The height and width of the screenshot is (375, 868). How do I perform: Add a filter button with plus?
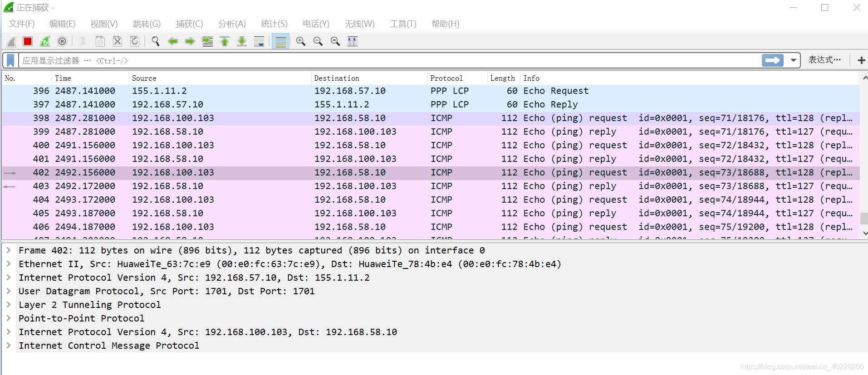click(x=861, y=60)
